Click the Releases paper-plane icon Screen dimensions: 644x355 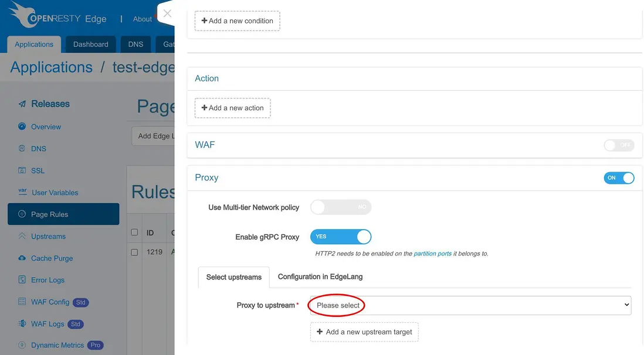(22, 104)
